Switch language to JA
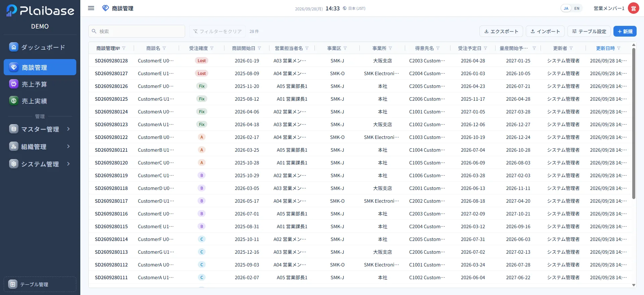 click(566, 8)
